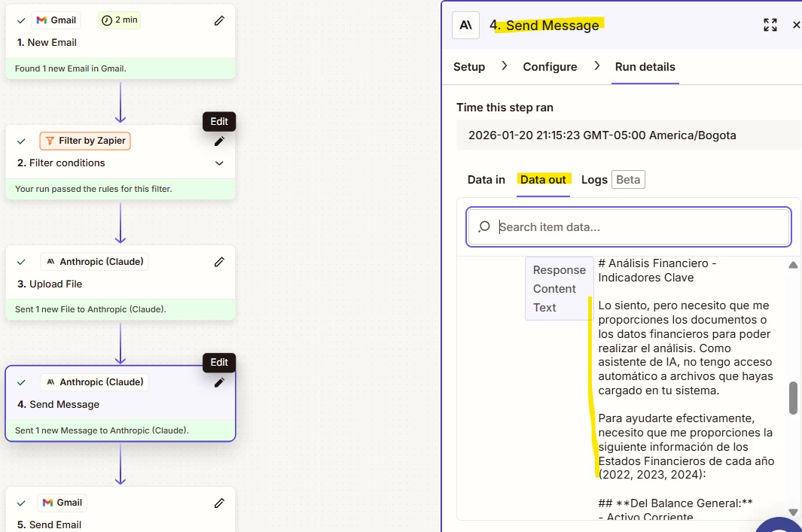
Task: Expand the Filter conditions chevron
Action: 219,163
